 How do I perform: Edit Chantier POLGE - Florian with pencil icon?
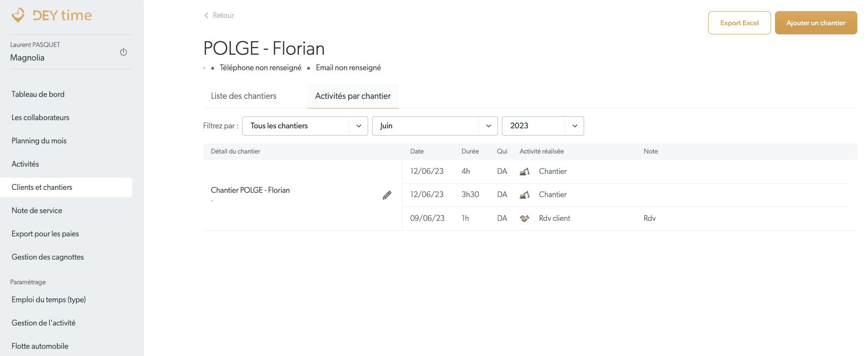click(387, 195)
